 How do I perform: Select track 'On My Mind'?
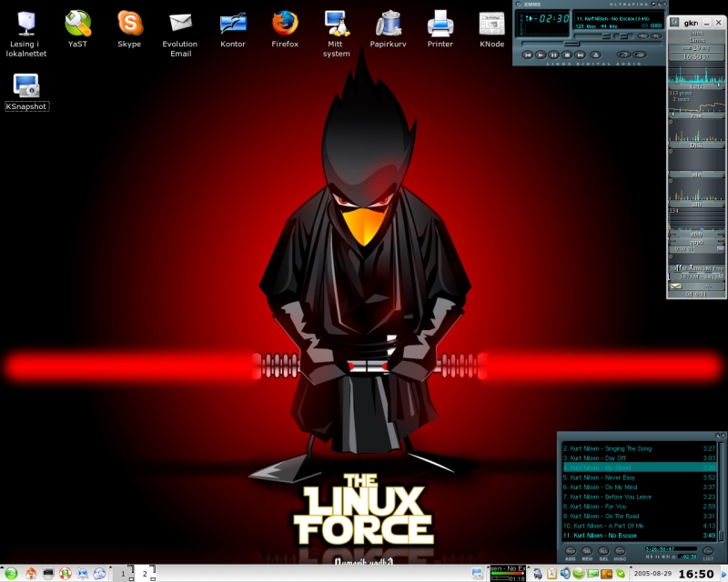tap(640, 487)
